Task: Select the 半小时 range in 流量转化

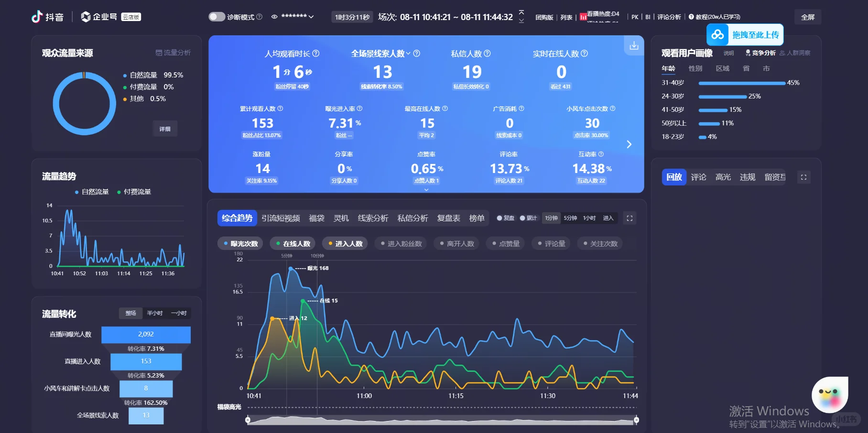Action: pyautogui.click(x=155, y=313)
